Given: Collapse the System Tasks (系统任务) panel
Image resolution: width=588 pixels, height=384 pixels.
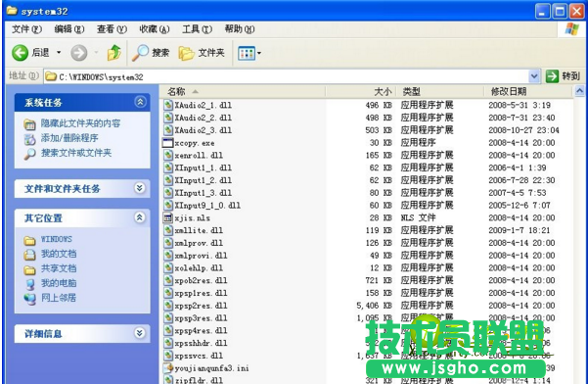Looking at the screenshot, I should coord(140,102).
